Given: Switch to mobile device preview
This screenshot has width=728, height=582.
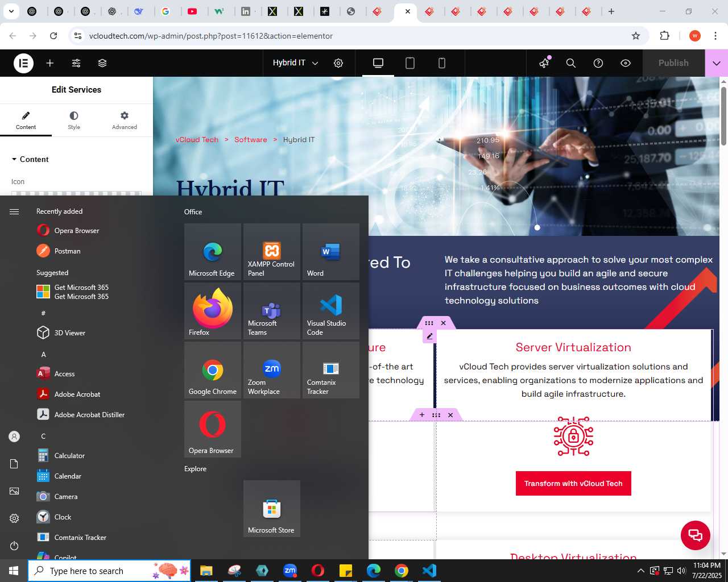Looking at the screenshot, I should 442,63.
